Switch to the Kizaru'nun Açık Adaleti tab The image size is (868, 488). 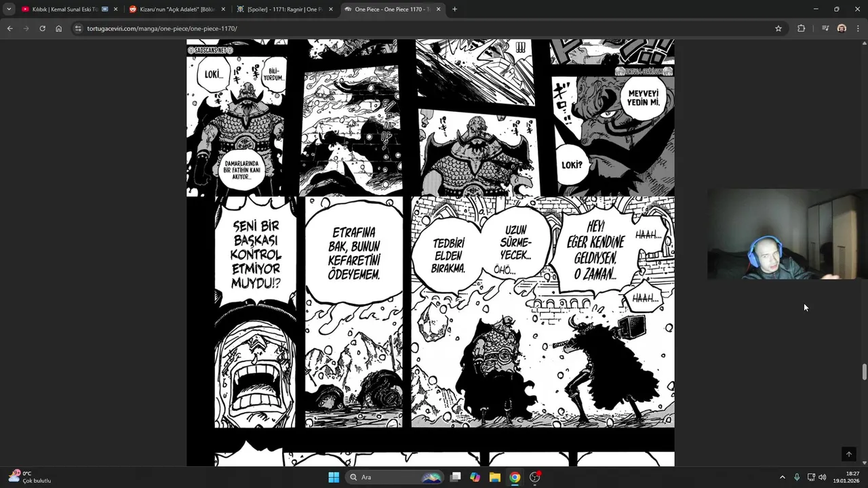pos(177,9)
